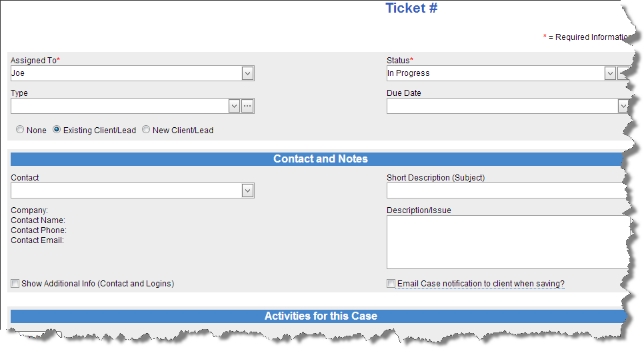644x349 pixels.
Task: Click the small button right of Status
Action: pyautogui.click(x=623, y=73)
